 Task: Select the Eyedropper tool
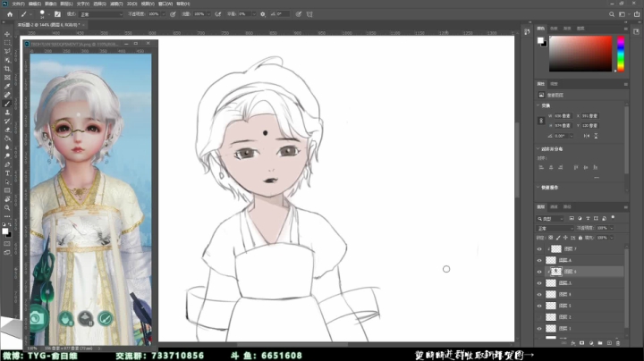point(7,86)
